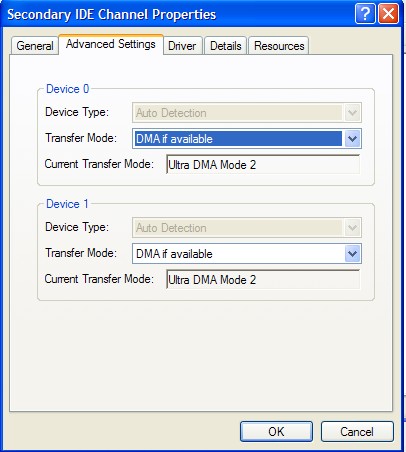Confirm changes with the OK button
The height and width of the screenshot is (452, 406).
click(276, 432)
